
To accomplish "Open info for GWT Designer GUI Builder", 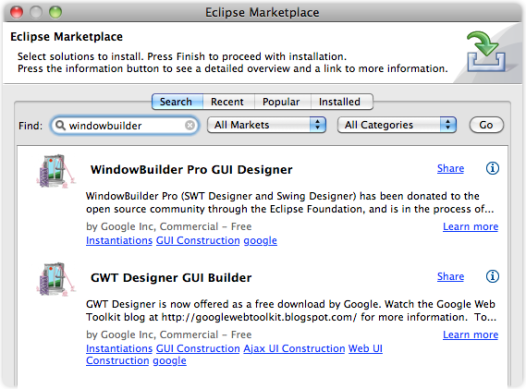I will [492, 277].
